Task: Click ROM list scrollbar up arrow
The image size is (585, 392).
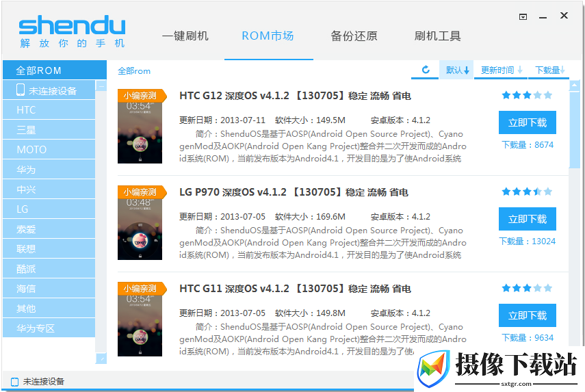Action: [575, 86]
